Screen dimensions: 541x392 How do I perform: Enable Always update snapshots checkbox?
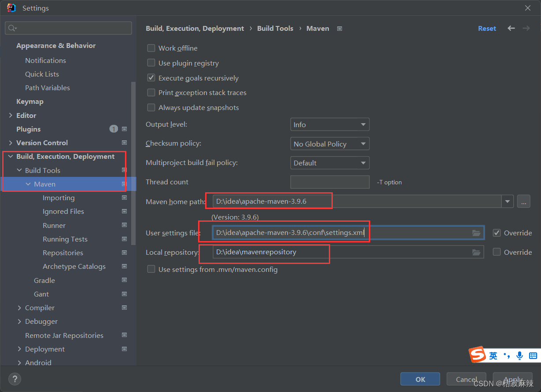tap(151, 107)
